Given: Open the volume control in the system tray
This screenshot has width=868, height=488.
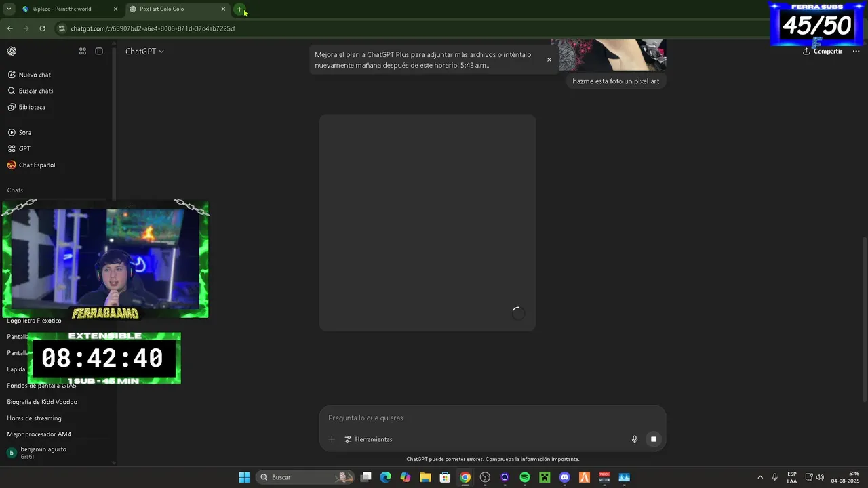Looking at the screenshot, I should pos(820,477).
